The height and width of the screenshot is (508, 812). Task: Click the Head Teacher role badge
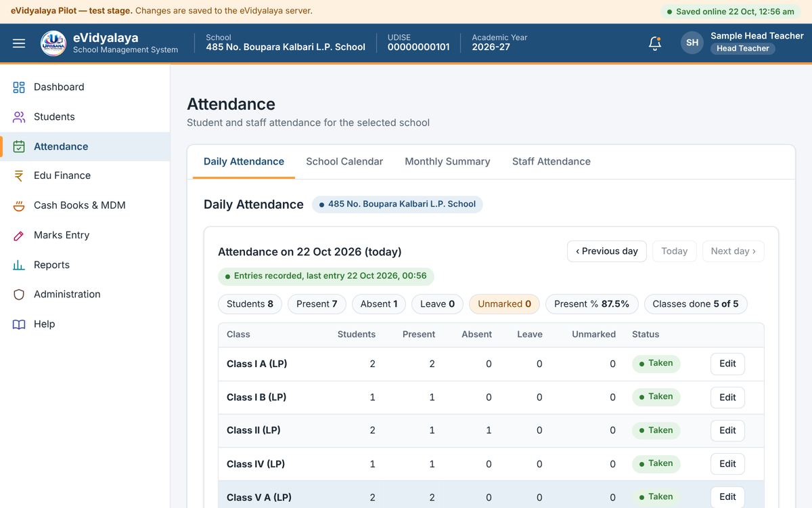(742, 49)
